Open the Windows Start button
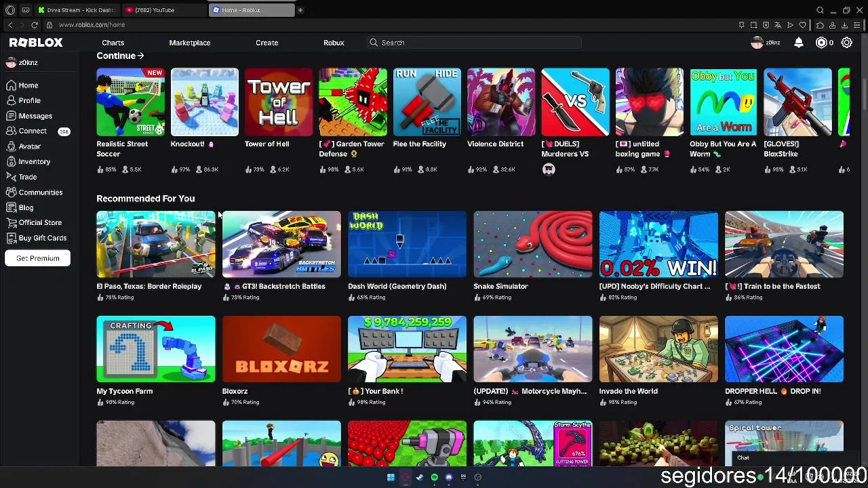 coord(391,477)
